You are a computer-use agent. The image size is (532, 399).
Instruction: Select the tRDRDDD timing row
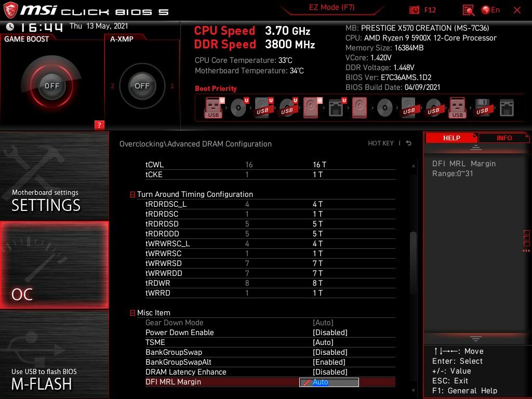pyautogui.click(x=270, y=234)
